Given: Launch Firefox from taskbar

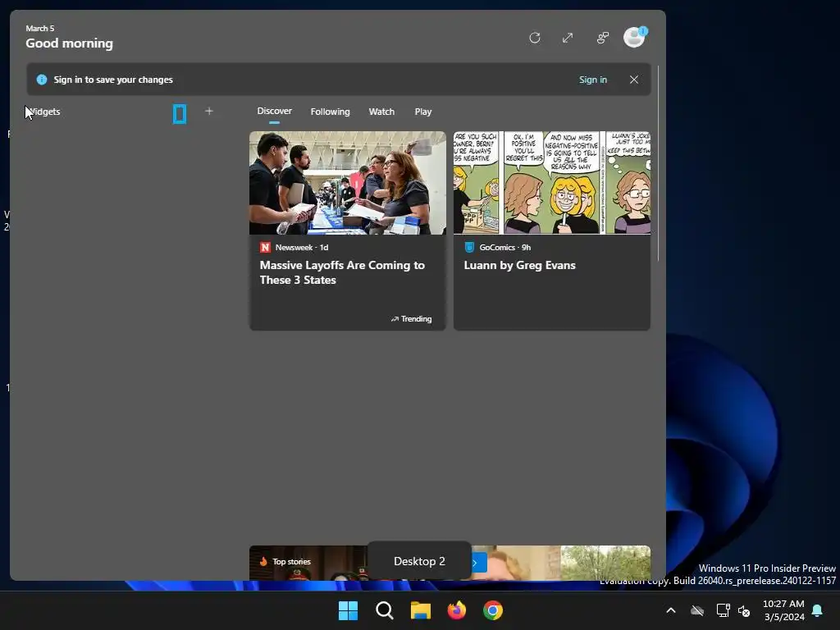Looking at the screenshot, I should point(456,610).
